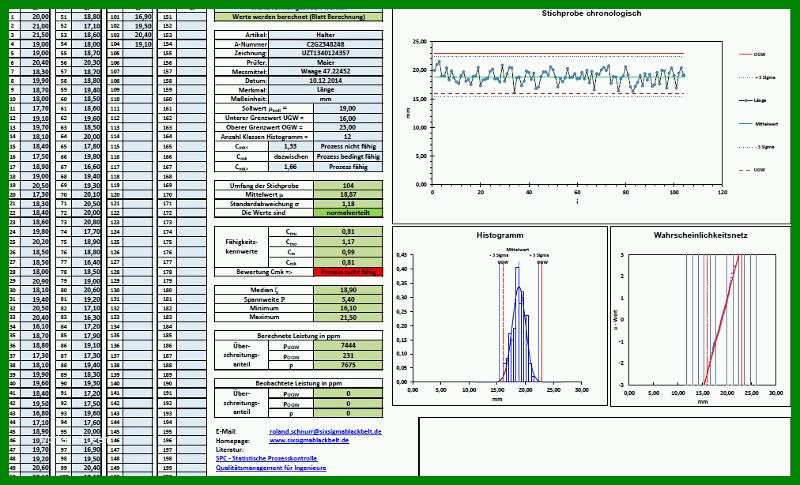Select the A-Nummer cell C2G2348248
This screenshot has height=485, width=800.
(x=326, y=44)
